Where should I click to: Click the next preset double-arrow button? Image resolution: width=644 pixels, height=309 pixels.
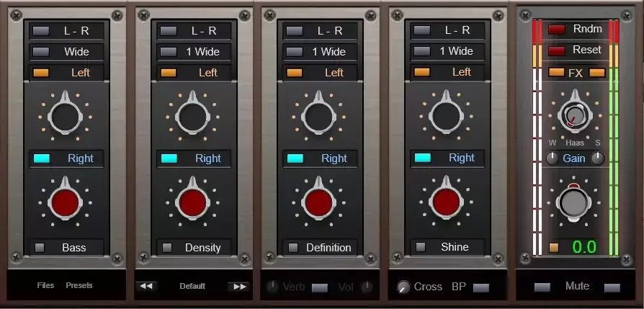pos(239,287)
